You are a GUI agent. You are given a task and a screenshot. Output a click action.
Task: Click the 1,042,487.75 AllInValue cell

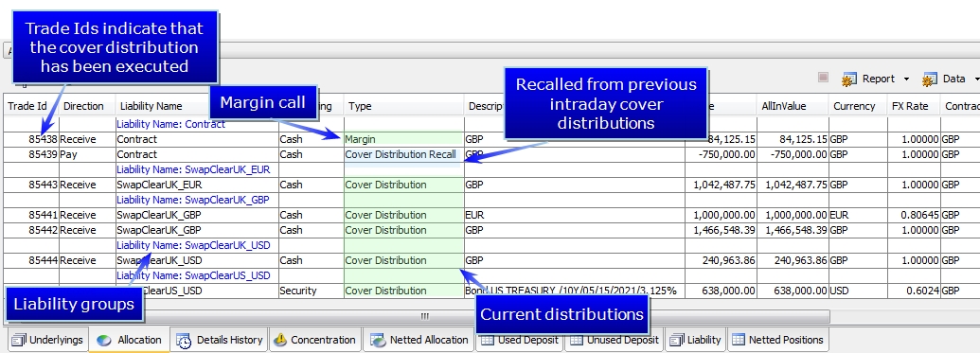793,185
